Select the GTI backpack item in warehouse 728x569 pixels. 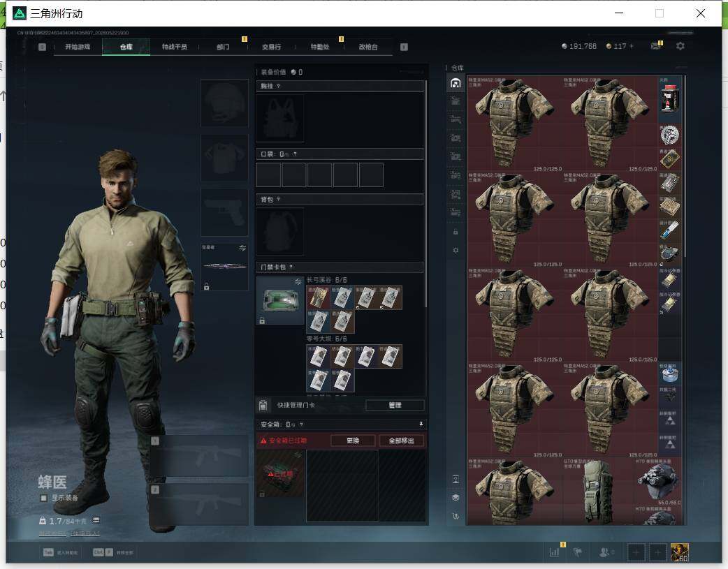point(598,492)
